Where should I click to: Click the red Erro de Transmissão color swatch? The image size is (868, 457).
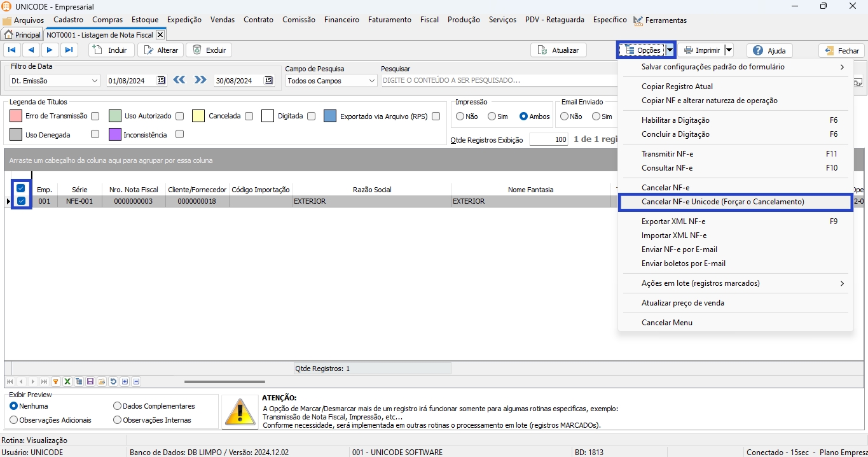[x=16, y=116]
